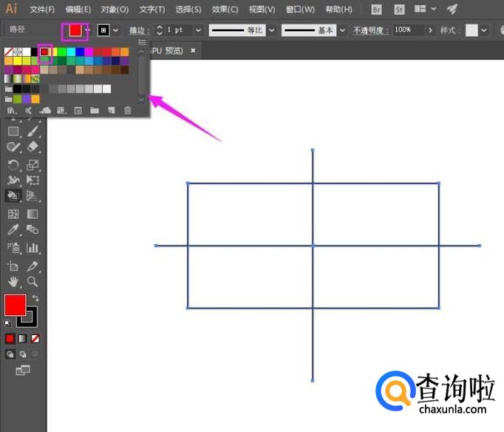
Task: Select the Symbol Sprayer tool
Action: (x=13, y=248)
